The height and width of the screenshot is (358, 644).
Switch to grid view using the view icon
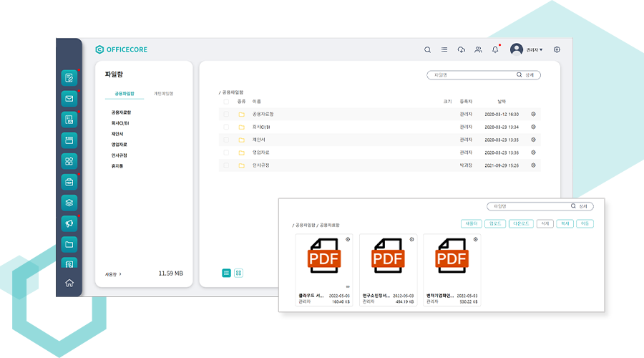click(x=239, y=273)
